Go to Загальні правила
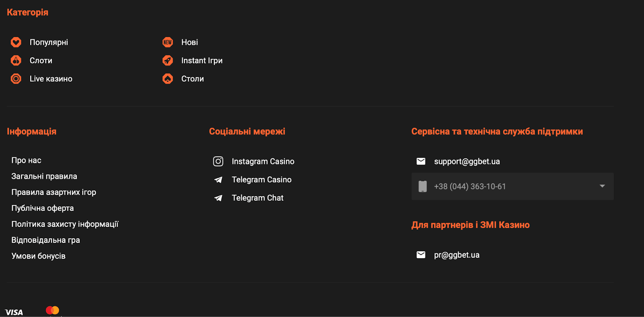This screenshot has width=644, height=317. (x=44, y=176)
